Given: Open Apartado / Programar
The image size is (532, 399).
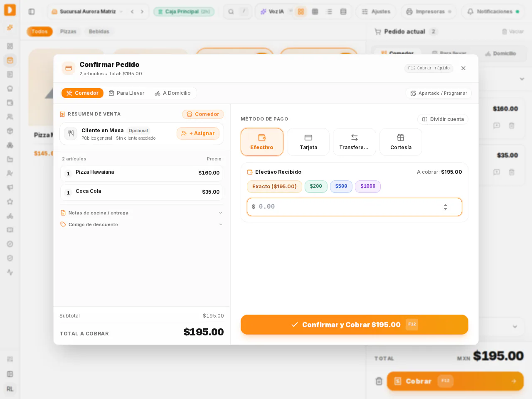Looking at the screenshot, I should click(x=438, y=93).
